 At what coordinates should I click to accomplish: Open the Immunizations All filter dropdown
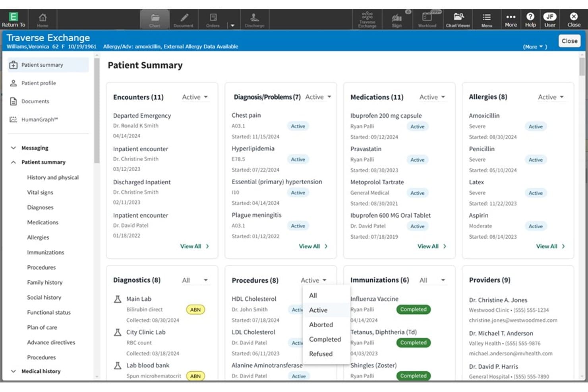pos(432,280)
